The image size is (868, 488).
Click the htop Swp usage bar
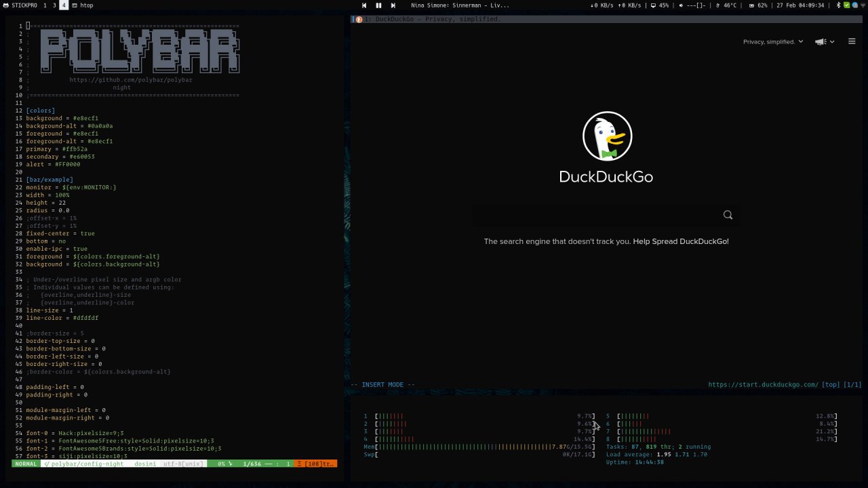(479, 454)
